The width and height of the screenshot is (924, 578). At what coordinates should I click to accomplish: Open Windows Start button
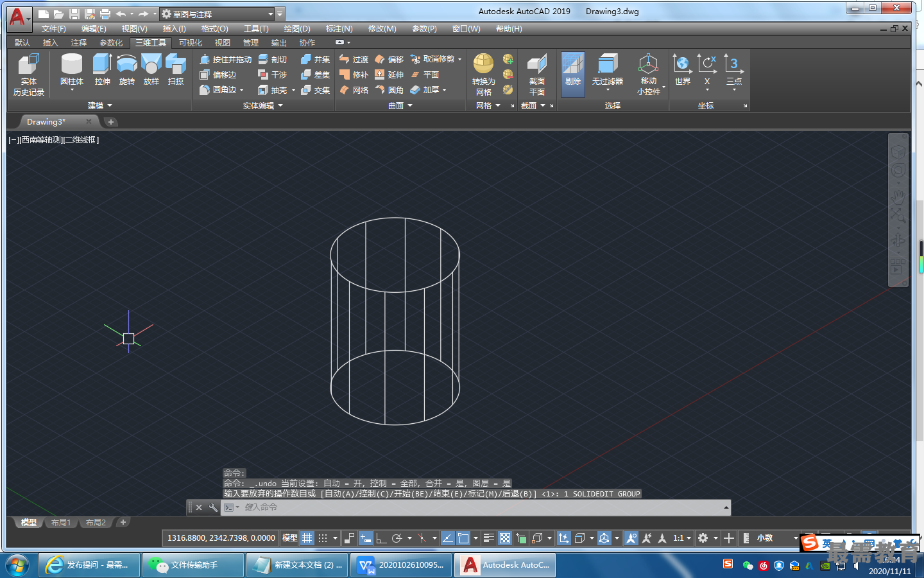pos(17,566)
